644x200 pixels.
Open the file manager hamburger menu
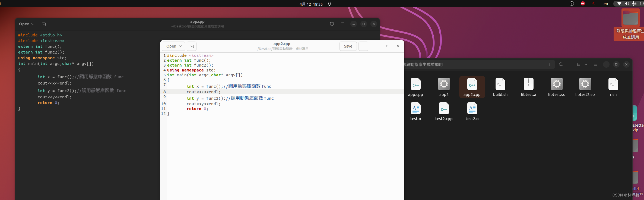pos(595,64)
